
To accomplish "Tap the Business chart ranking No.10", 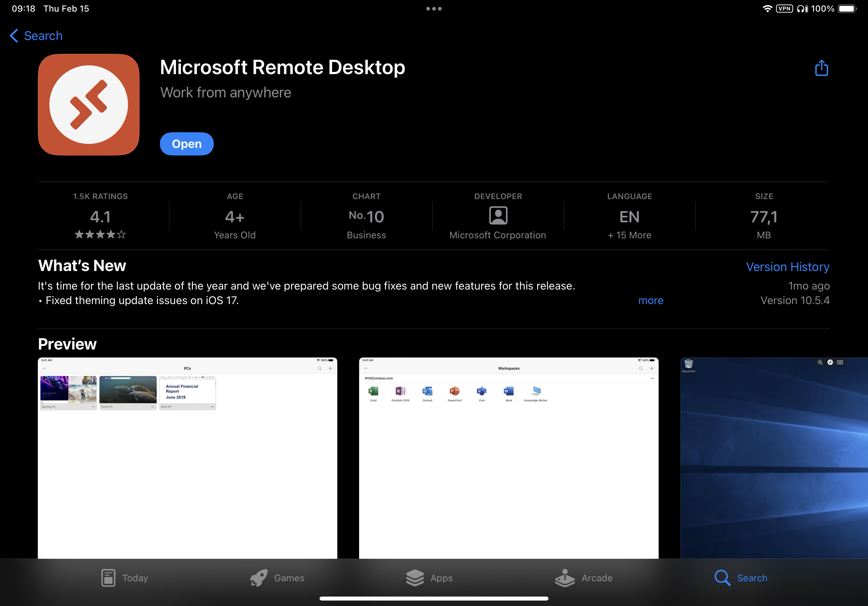I will click(366, 217).
